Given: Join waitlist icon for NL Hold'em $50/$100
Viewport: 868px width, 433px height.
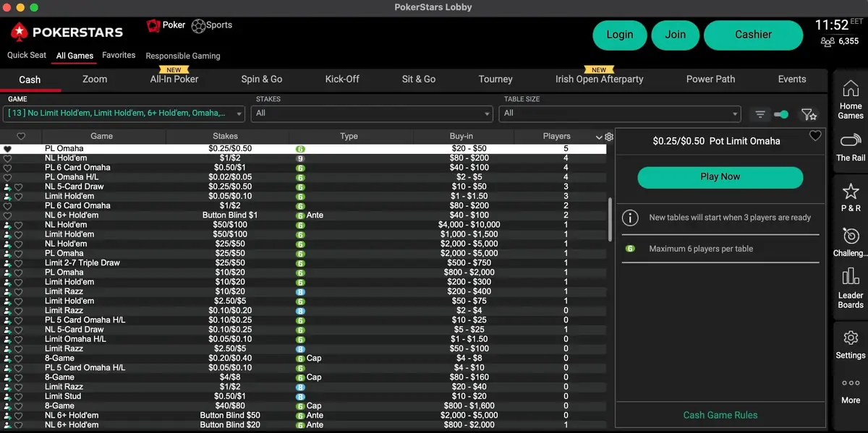Looking at the screenshot, I should (x=7, y=225).
